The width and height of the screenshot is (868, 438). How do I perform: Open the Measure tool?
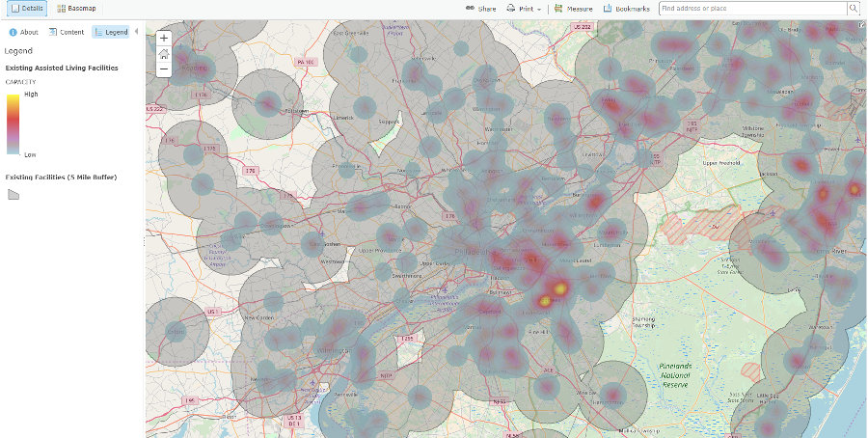coord(573,8)
